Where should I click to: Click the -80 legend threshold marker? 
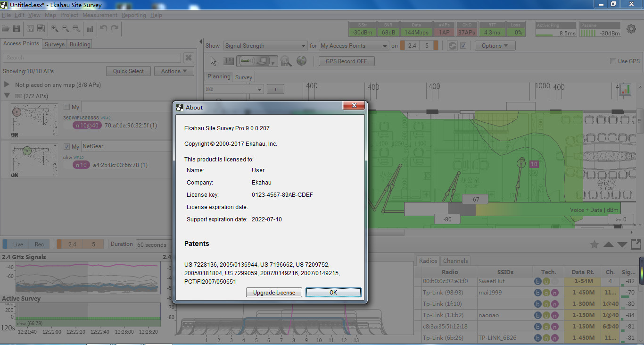448,219
